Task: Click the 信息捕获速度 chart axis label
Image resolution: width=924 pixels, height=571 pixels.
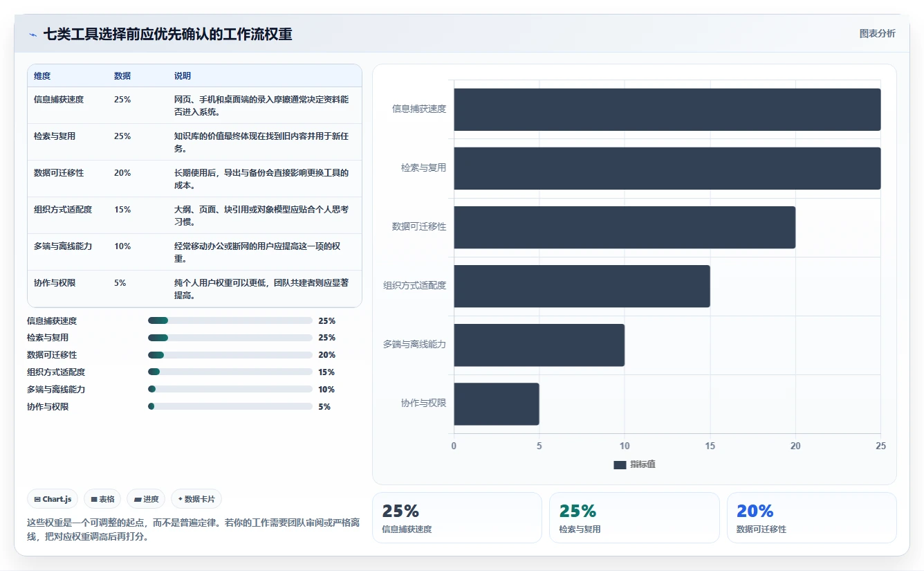Action: (x=419, y=109)
